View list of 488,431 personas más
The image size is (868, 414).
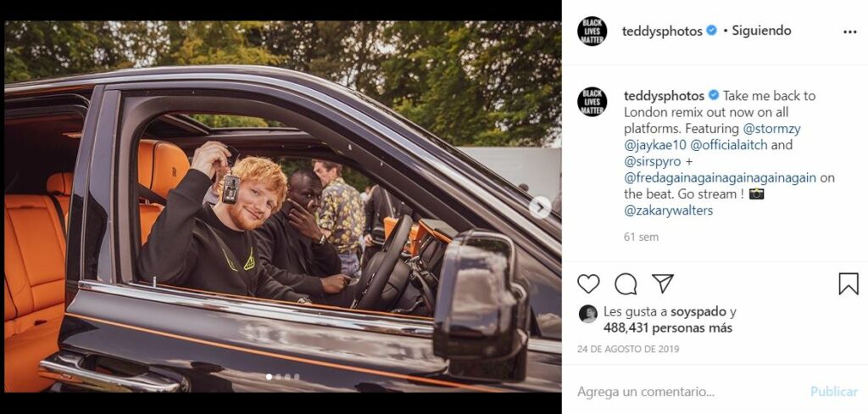(668, 328)
